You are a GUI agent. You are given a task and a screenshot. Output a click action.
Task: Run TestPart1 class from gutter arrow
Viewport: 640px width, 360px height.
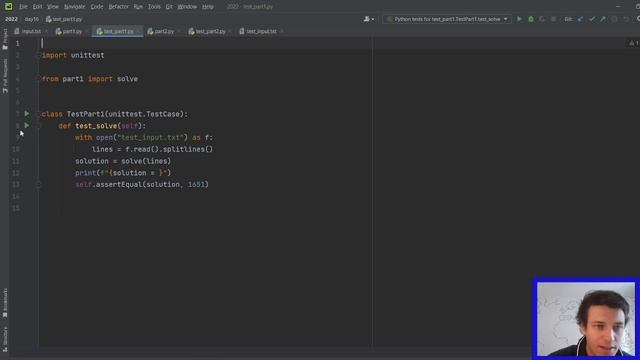tap(27, 114)
